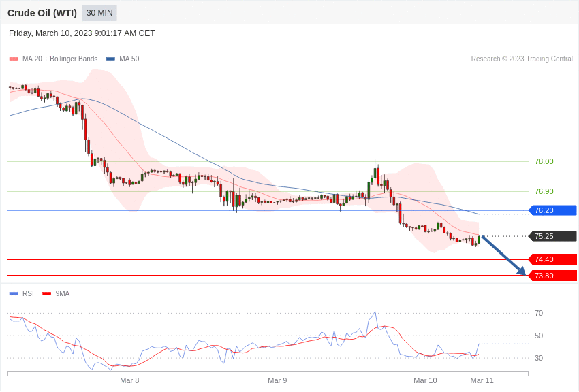Click the Mar 10 date axis label

point(425,380)
